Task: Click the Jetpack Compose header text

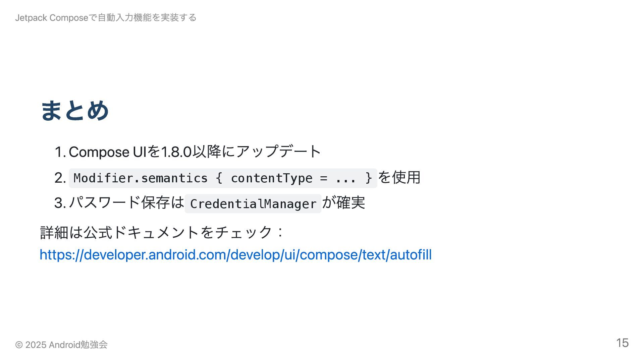Action: tap(106, 17)
